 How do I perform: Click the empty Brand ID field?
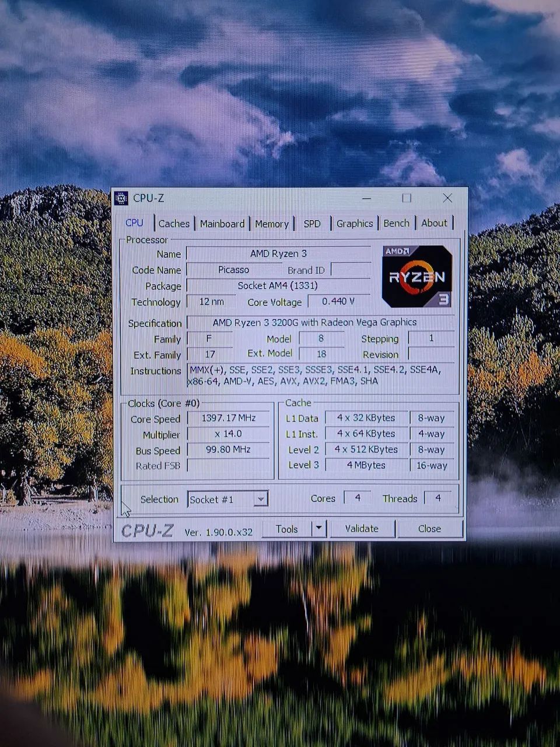(x=351, y=270)
